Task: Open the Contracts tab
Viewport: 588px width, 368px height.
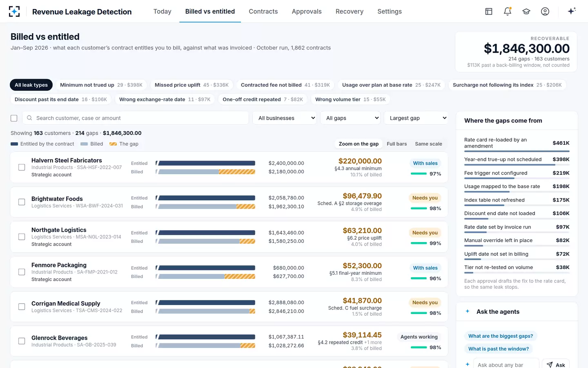Action: coord(263,11)
